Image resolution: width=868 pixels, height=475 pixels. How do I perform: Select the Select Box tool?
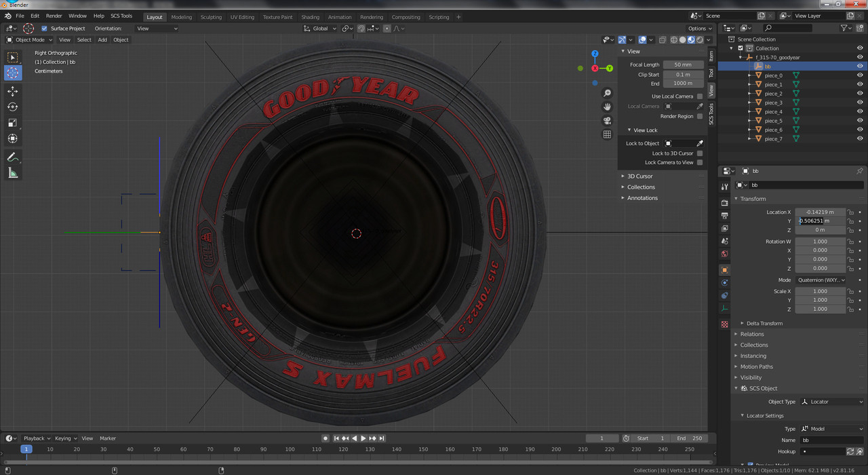click(x=13, y=58)
